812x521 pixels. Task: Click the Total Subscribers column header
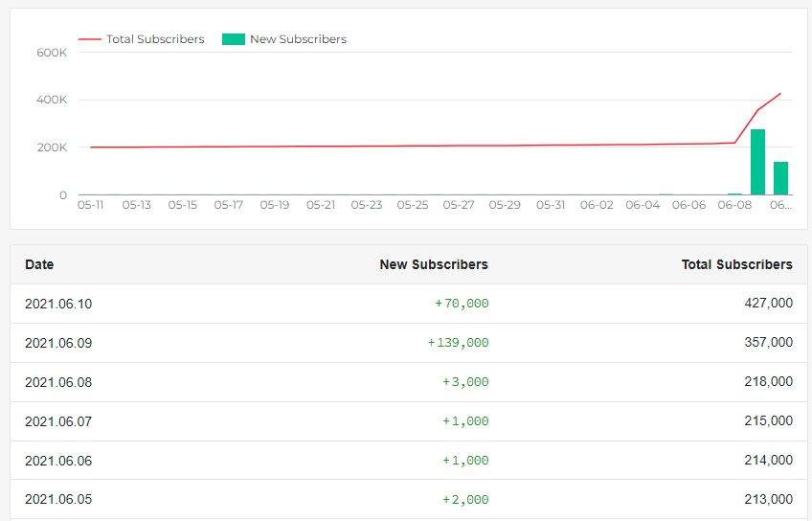737,264
